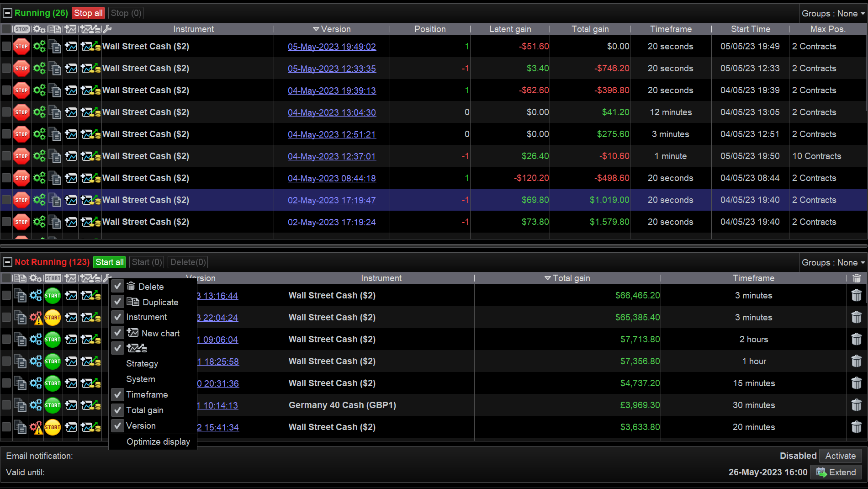Viewport: 868px width, 489px height.
Task: Open chart-with-coins report for version 04-May-2023 12:37:01
Action: tap(90, 156)
